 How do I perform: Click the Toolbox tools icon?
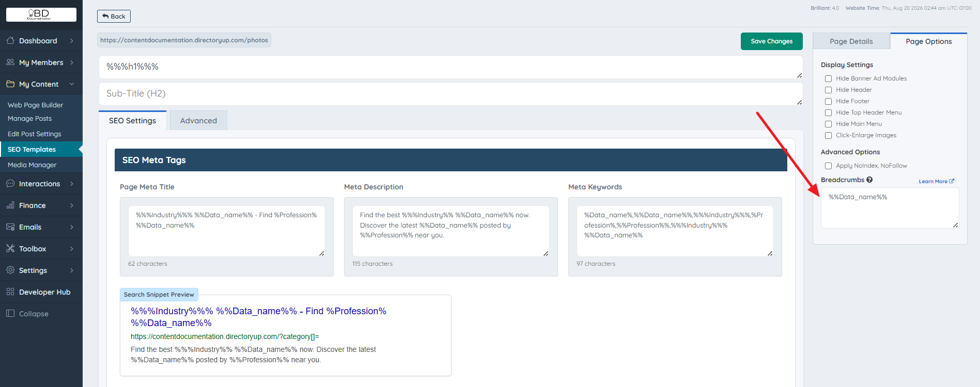(x=10, y=249)
